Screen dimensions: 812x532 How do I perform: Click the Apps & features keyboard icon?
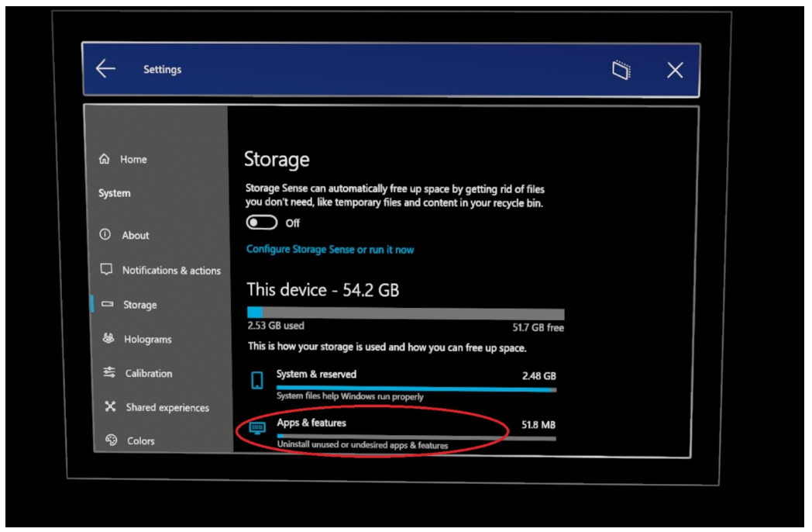(x=257, y=427)
